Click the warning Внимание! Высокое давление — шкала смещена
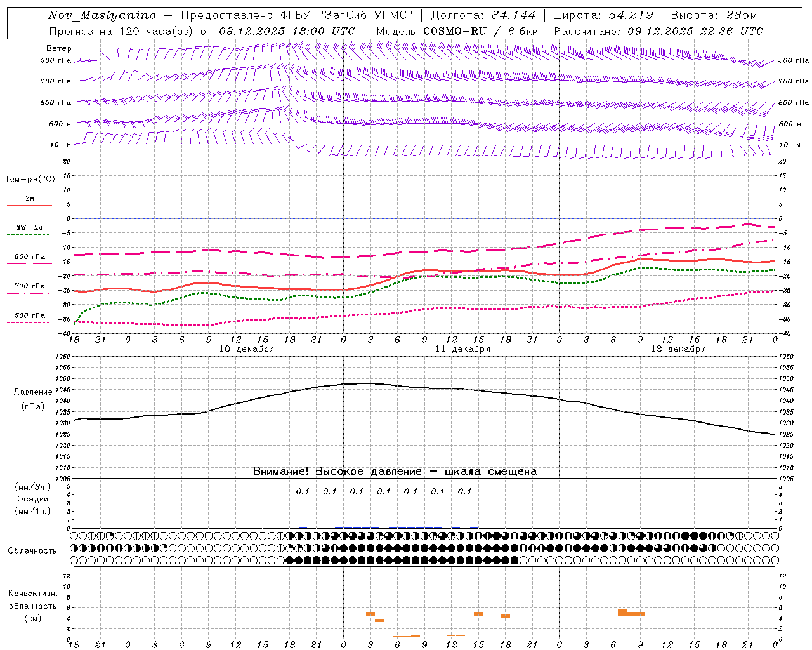Screen dimensions: 812x650 (x=395, y=472)
